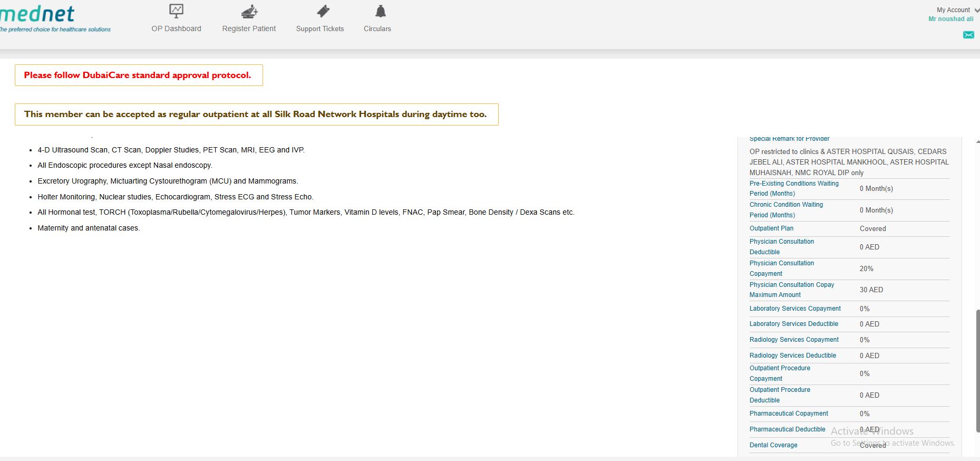
Task: Click the Support Tickets ticket icon
Action: point(323,11)
